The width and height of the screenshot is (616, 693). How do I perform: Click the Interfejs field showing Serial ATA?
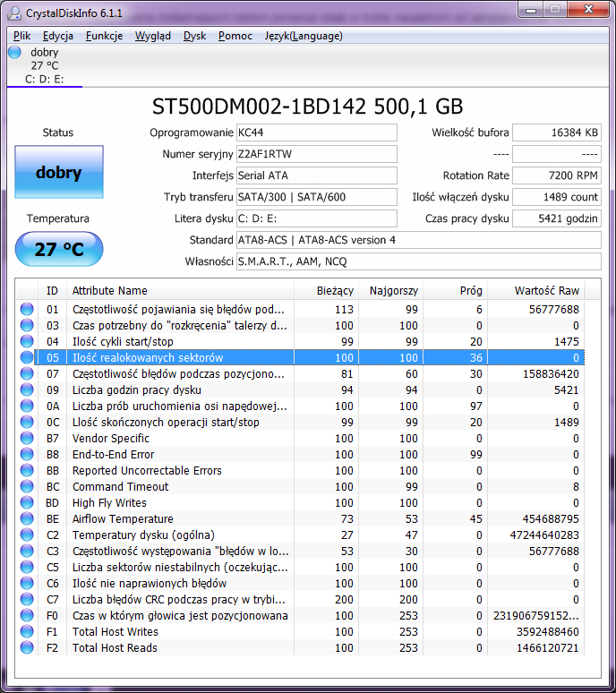pyautogui.click(x=317, y=175)
